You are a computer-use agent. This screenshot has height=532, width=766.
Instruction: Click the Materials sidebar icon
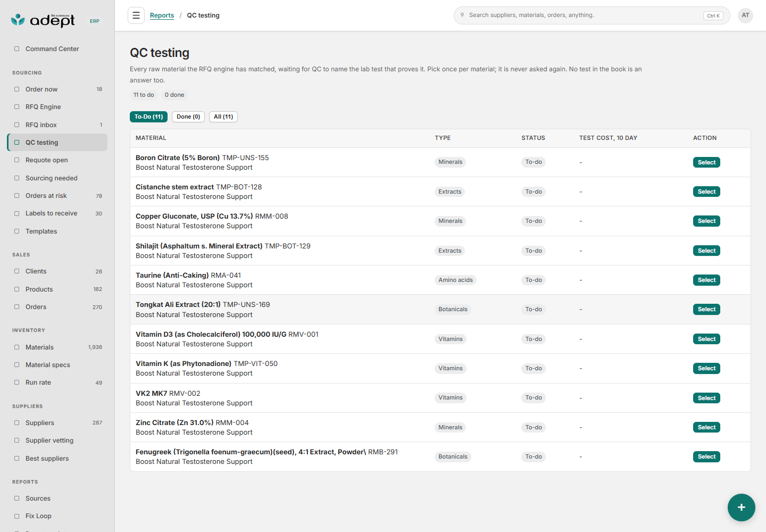16,347
